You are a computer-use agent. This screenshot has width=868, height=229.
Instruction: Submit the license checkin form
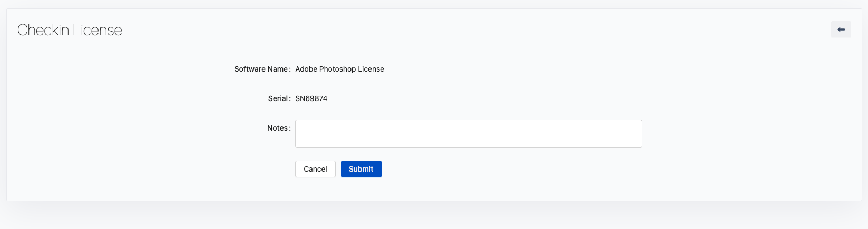[x=361, y=169]
